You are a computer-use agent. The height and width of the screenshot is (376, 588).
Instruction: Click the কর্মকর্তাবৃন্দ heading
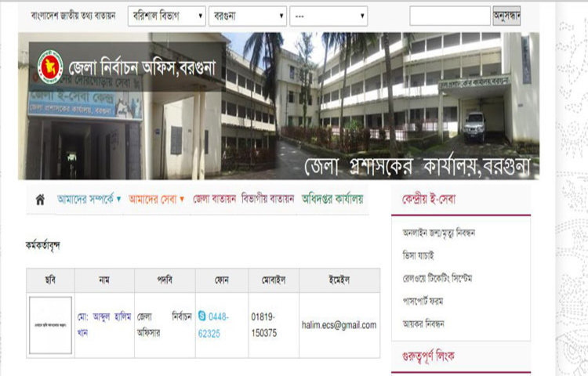pos(43,246)
